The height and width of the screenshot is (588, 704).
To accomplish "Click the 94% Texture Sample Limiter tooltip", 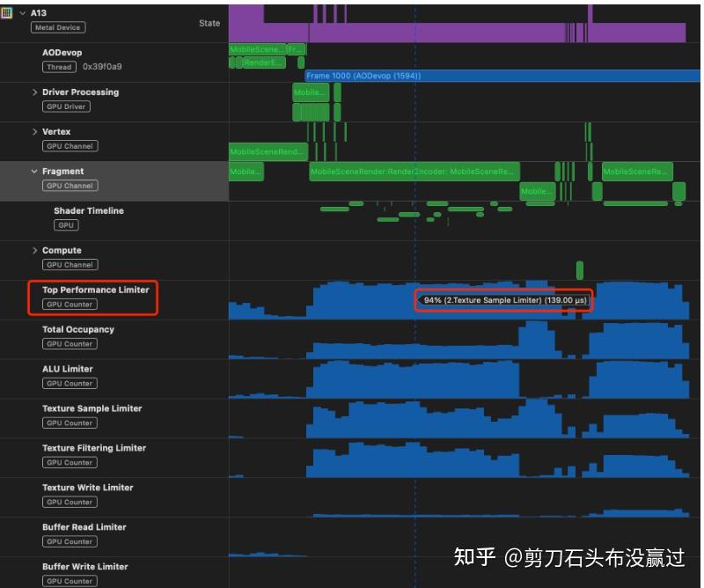I will tap(503, 300).
